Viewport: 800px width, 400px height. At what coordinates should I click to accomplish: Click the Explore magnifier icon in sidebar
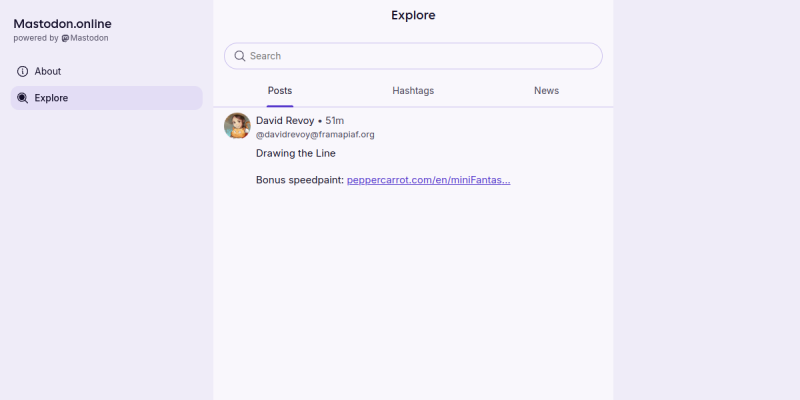click(22, 98)
